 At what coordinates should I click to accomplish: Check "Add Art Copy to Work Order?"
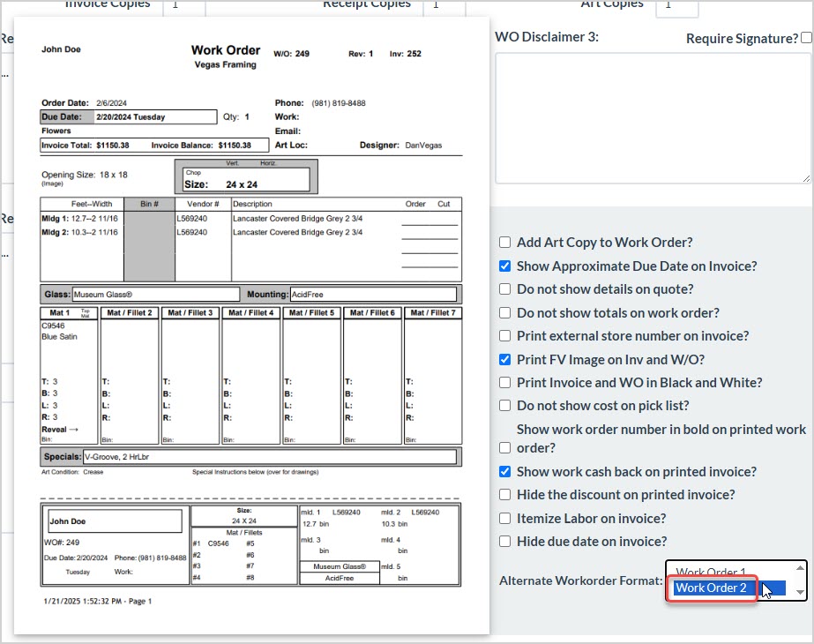point(504,242)
